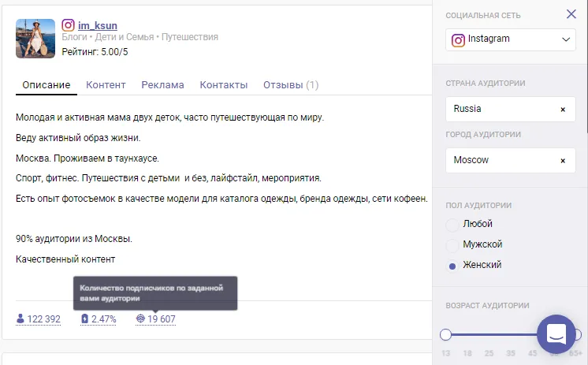Click the target audience icon near 19 607
Viewport: 588px width, 365px height.
point(140,318)
